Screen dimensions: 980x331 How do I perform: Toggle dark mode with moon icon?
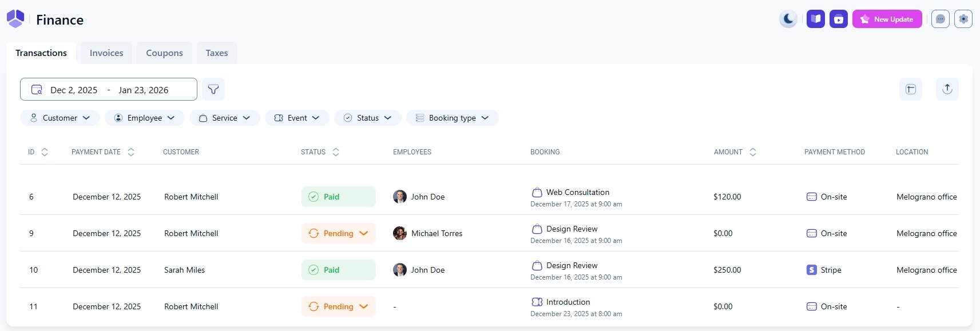[788, 19]
